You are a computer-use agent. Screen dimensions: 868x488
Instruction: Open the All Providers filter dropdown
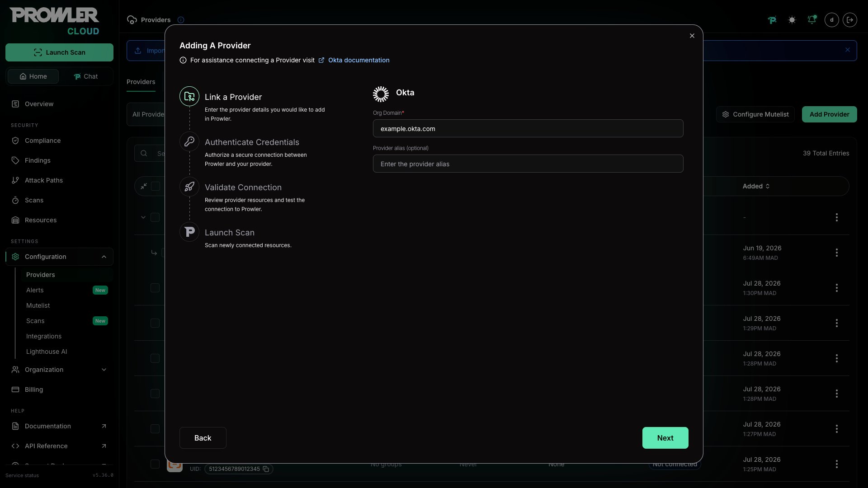pyautogui.click(x=146, y=114)
